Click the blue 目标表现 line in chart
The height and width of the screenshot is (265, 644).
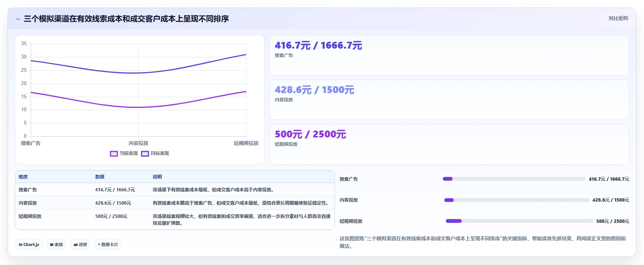tap(139, 73)
